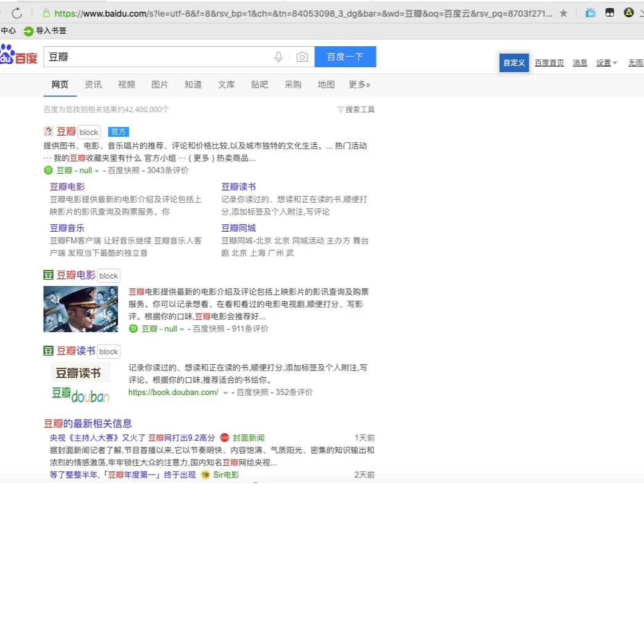Screen dimensions: 644x644
Task: Click the 豆瓣 favicon beside first result
Action: pyautogui.click(x=48, y=131)
